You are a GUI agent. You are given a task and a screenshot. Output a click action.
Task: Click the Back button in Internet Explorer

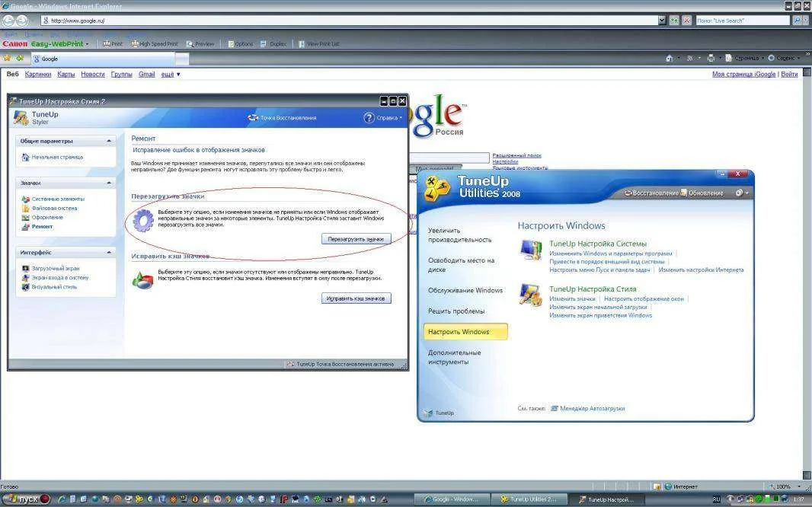point(8,21)
